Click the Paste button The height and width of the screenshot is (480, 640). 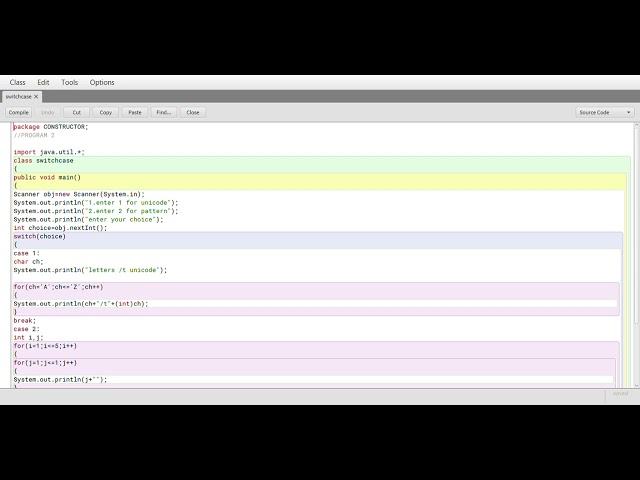pos(135,112)
